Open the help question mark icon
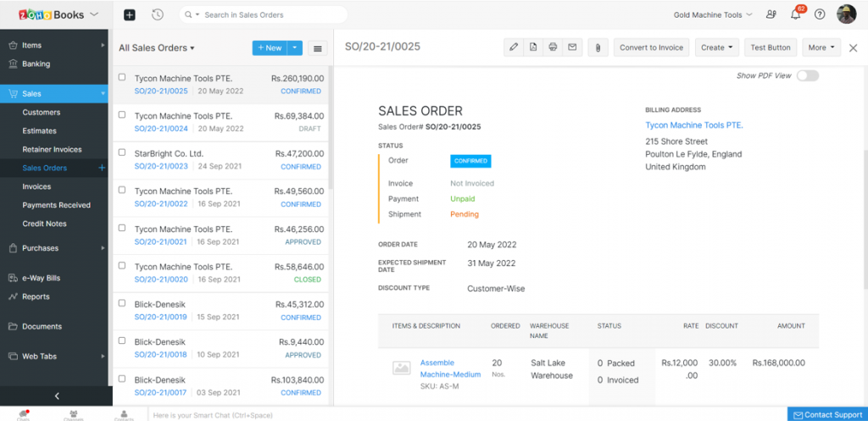Viewport: 868px width, 421px height. 820,15
